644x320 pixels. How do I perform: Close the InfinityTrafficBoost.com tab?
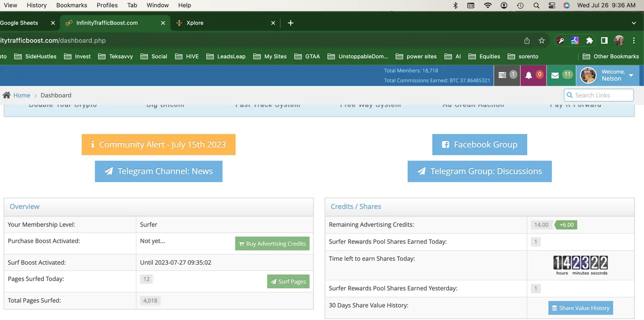[x=163, y=23]
